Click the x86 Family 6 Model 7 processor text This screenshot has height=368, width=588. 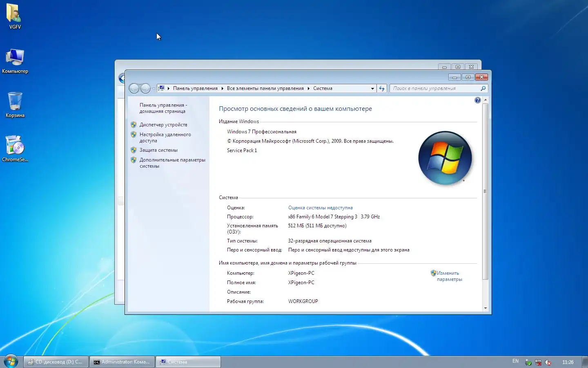[334, 217]
